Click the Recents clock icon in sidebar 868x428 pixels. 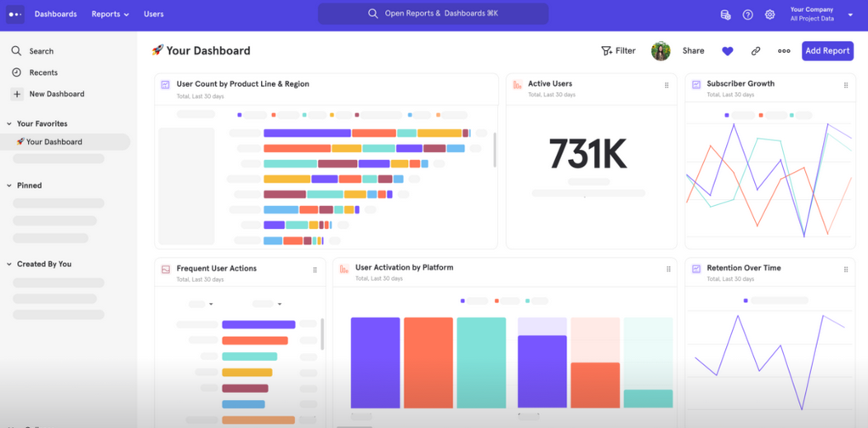16,72
